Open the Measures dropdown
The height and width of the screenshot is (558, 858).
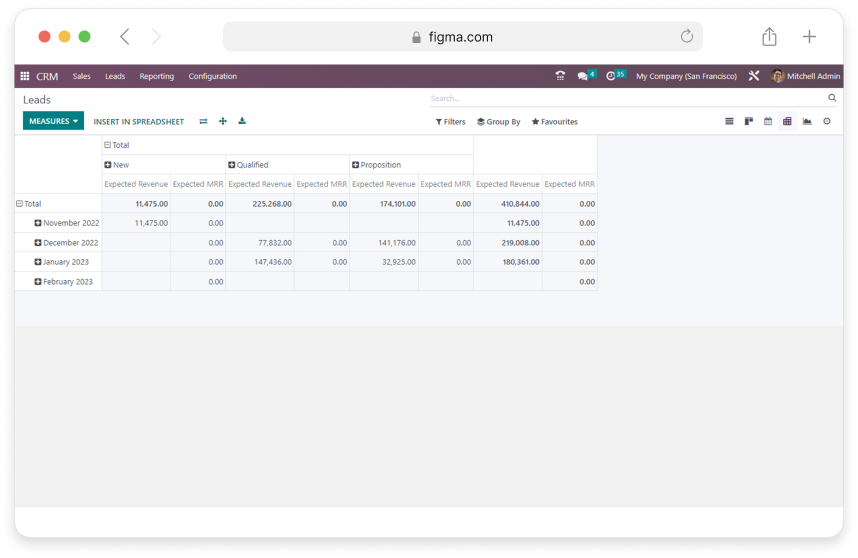[x=53, y=121]
